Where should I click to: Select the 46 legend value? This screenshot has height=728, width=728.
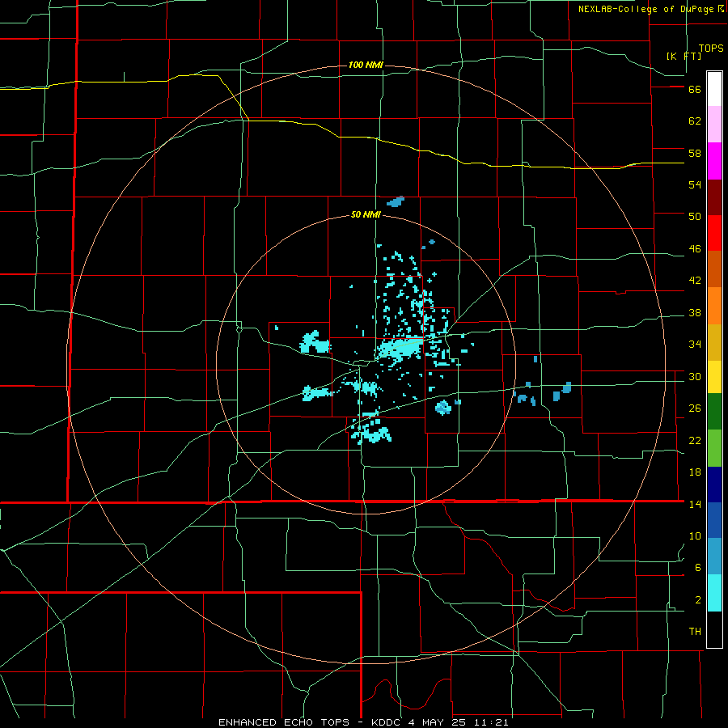[695, 249]
